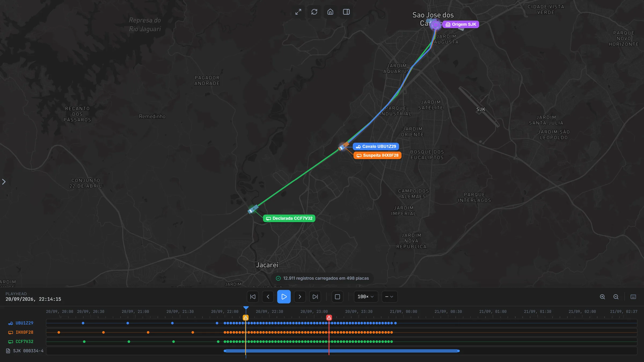This screenshot has width=644, height=362.
Task: Click the Suspeita IHX0F28 map label
Action: point(378,155)
